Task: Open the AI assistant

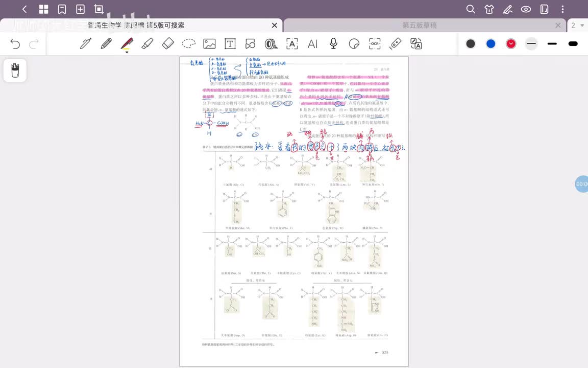Action: coord(312,44)
